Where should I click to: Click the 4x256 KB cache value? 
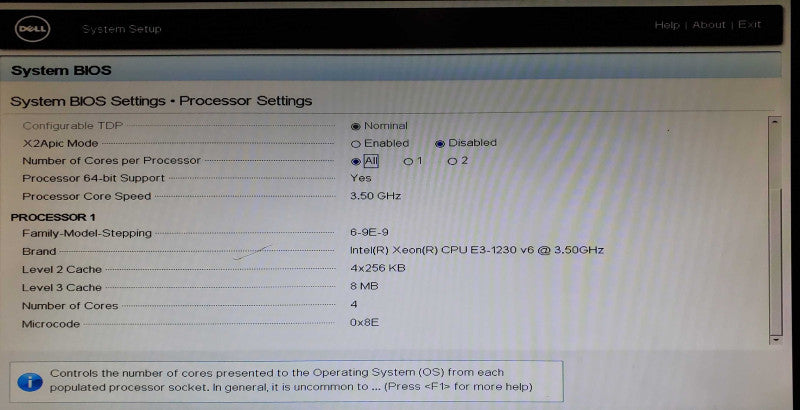click(378, 268)
